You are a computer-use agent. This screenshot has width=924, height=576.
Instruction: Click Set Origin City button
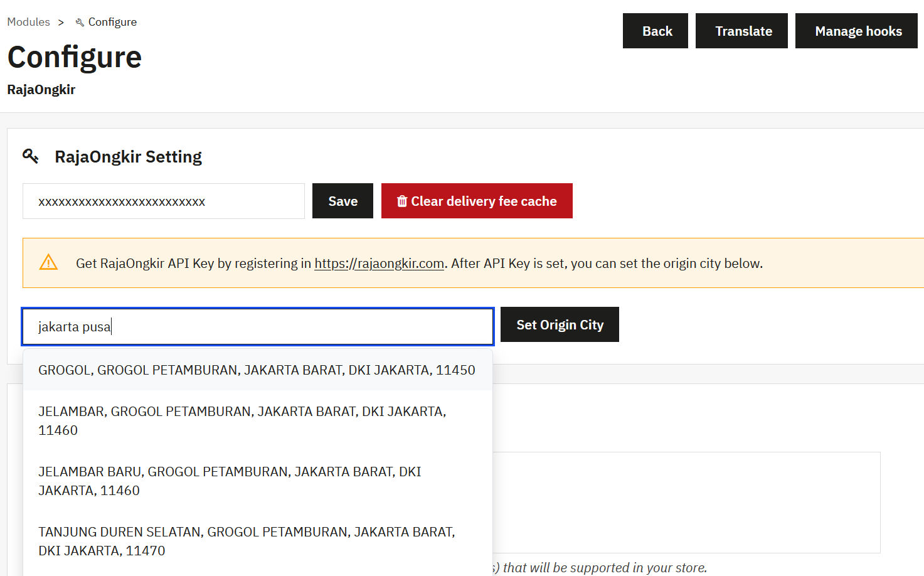click(560, 324)
